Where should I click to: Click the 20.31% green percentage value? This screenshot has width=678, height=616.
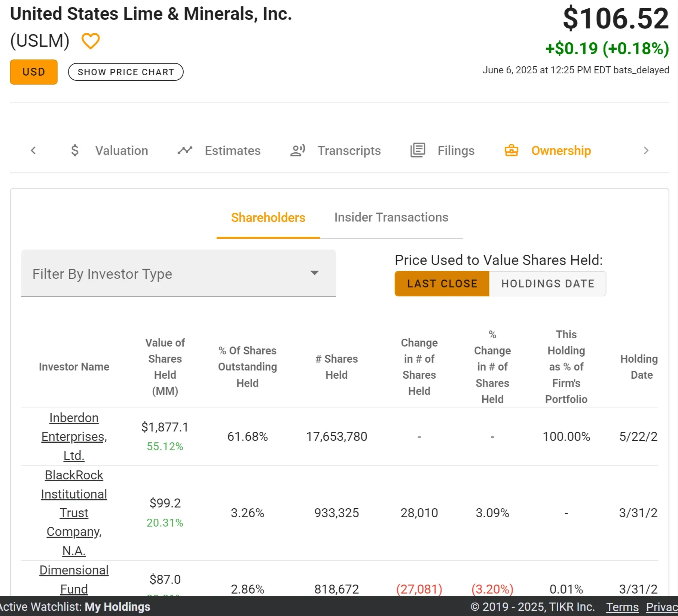[165, 523]
